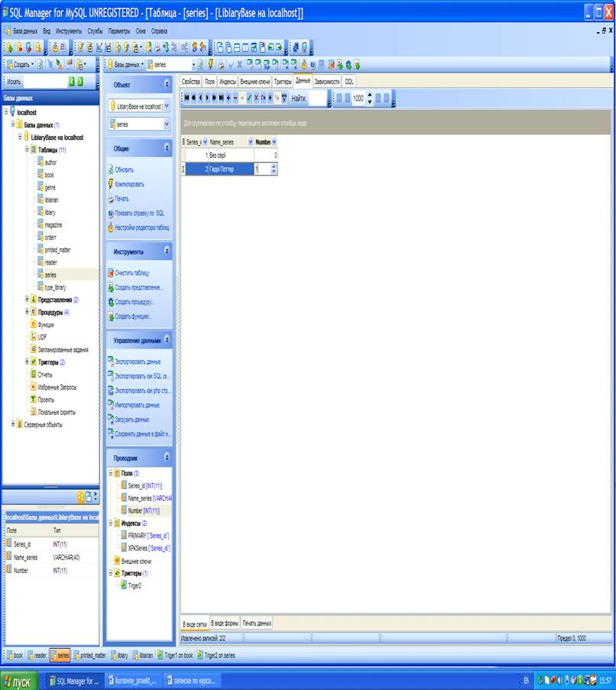Collapse the Проводник panel

point(167,457)
